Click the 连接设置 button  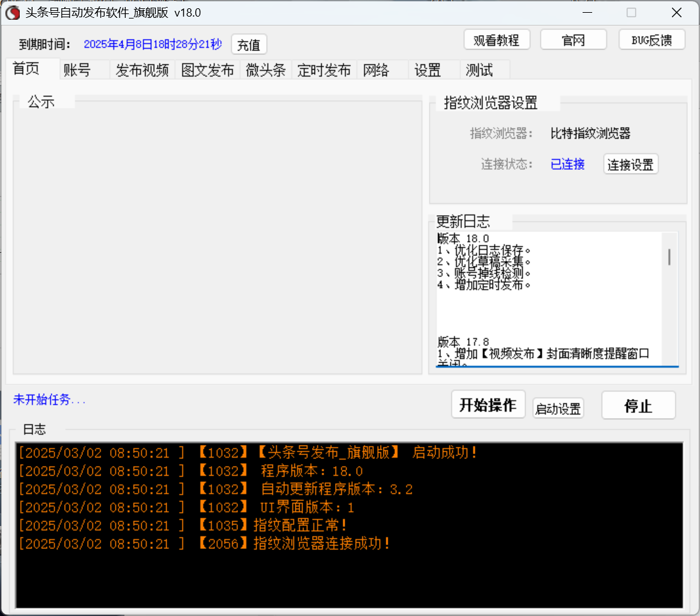tap(630, 165)
